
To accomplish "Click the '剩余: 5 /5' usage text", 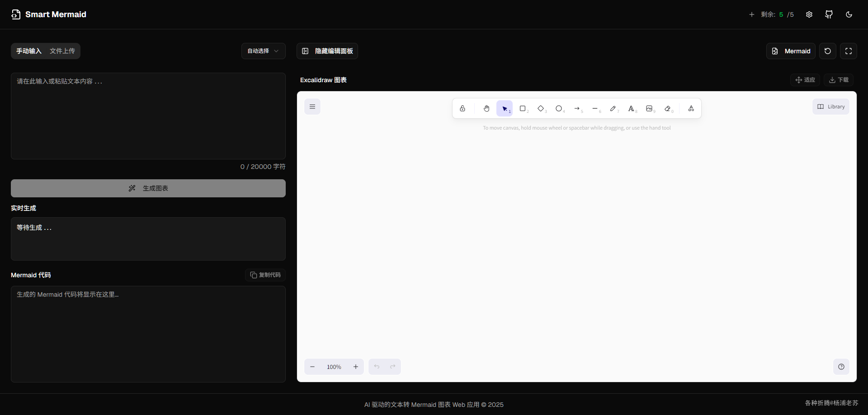I will click(x=777, y=14).
